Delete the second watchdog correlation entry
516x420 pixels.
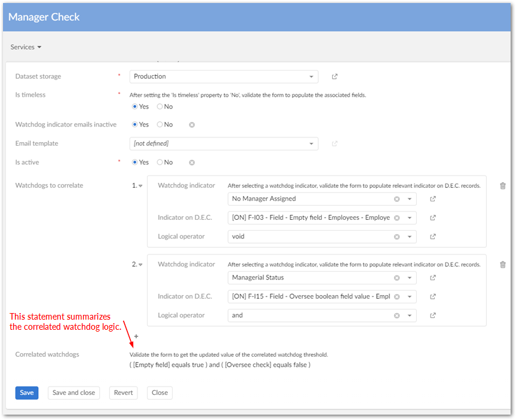tap(502, 265)
